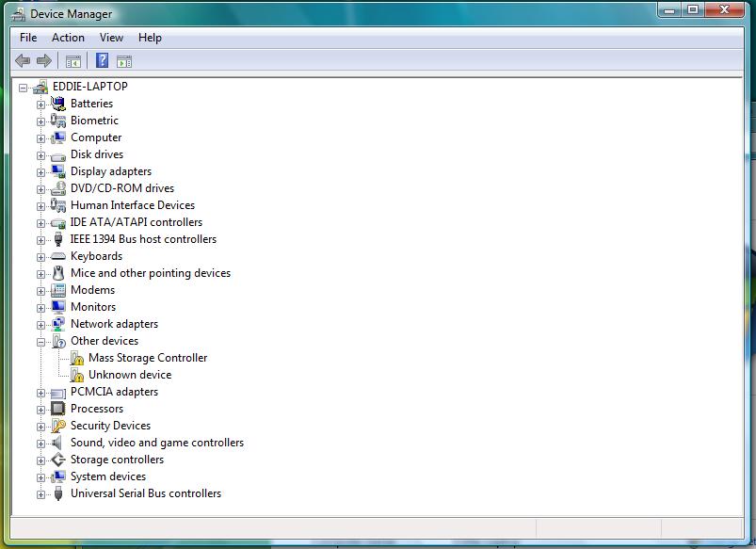Select the System devices label
The image size is (756, 549).
[108, 476]
